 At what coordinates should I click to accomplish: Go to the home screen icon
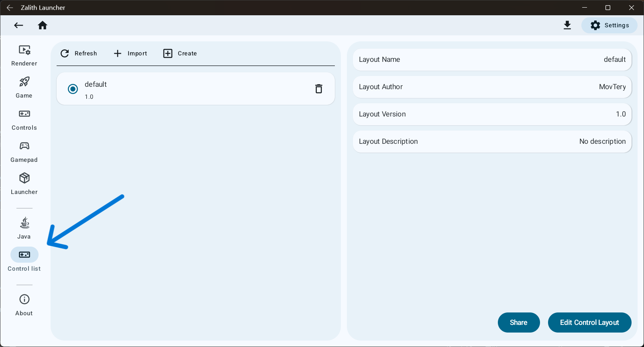tap(43, 25)
